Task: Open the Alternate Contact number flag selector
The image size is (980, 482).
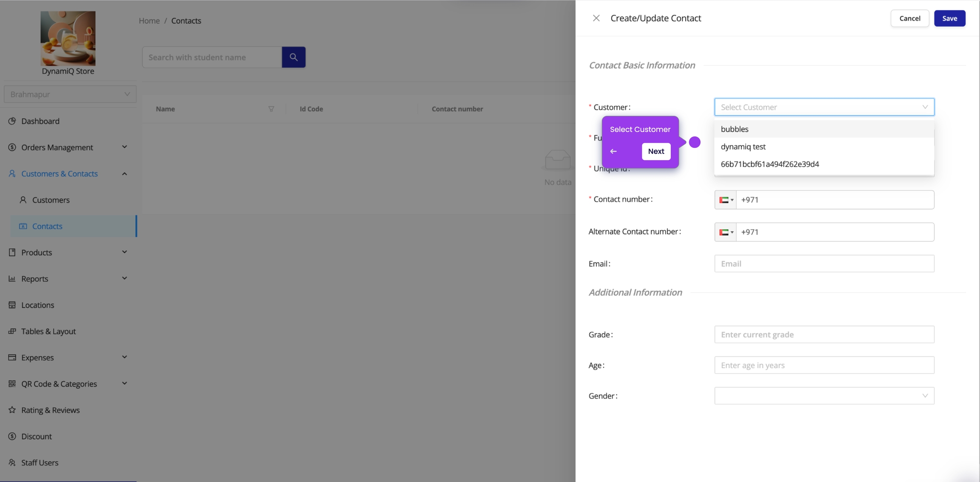Action: pyautogui.click(x=726, y=232)
